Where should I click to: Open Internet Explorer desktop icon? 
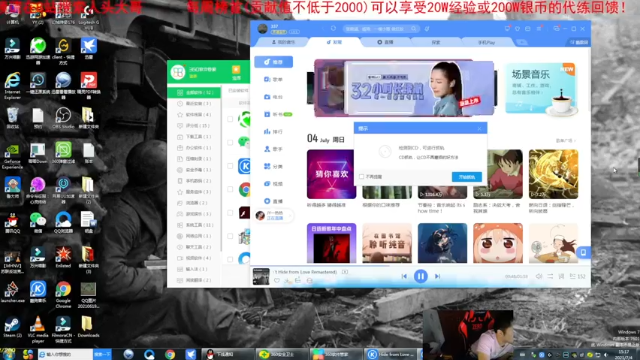click(x=12, y=86)
